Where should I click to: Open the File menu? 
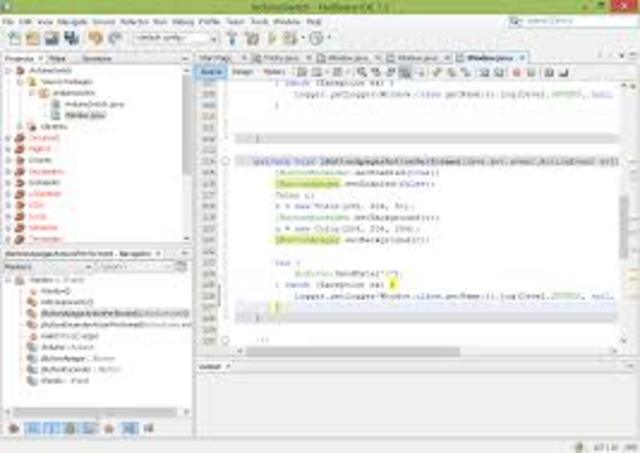(8, 21)
